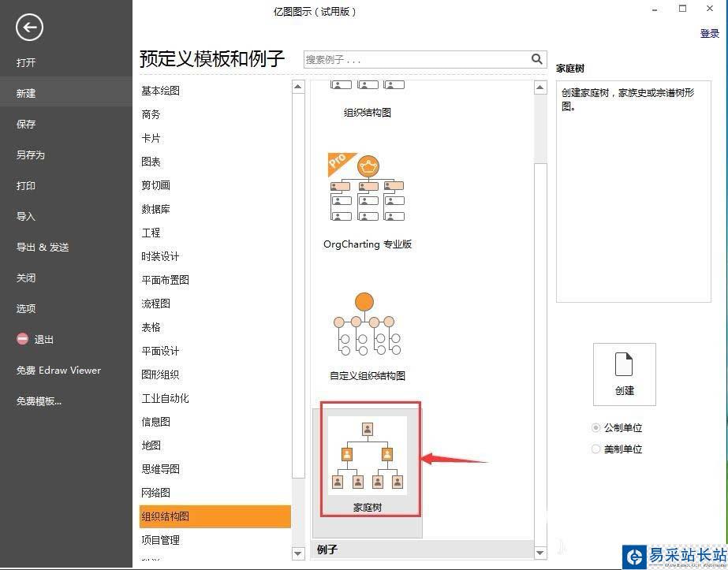728x570 pixels.
Task: Select 网络图 category
Action: 155,493
